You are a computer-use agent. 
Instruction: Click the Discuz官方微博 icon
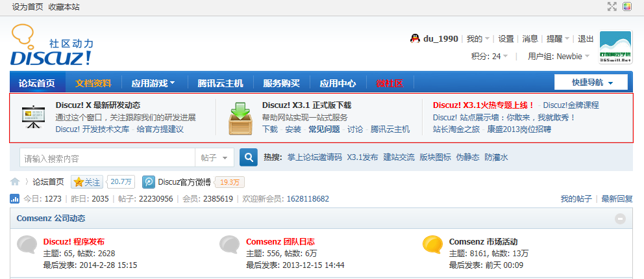(x=148, y=182)
